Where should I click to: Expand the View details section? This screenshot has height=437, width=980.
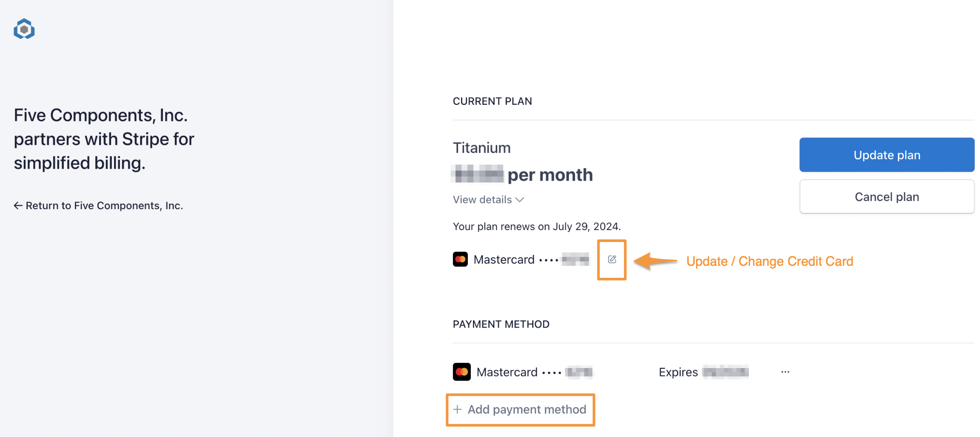pyautogui.click(x=482, y=200)
